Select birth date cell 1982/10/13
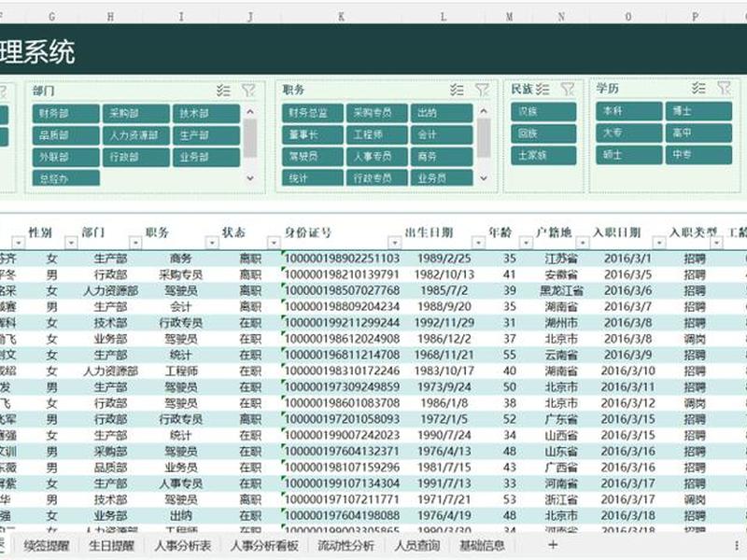The height and width of the screenshot is (560, 747). click(x=444, y=274)
